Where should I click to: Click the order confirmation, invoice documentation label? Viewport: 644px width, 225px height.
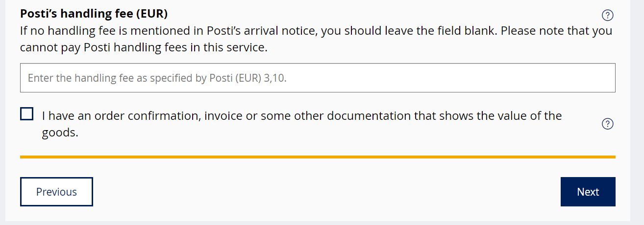point(301,124)
